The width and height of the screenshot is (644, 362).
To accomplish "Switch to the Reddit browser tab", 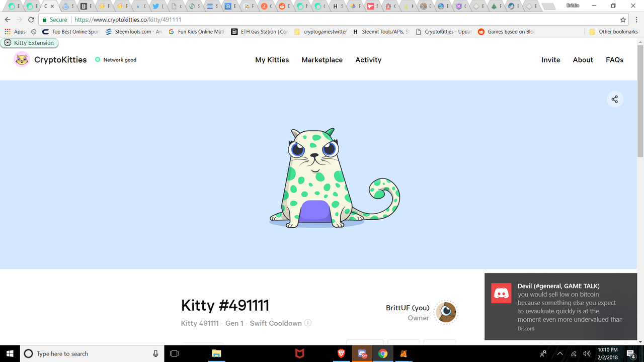I will (x=284, y=6).
